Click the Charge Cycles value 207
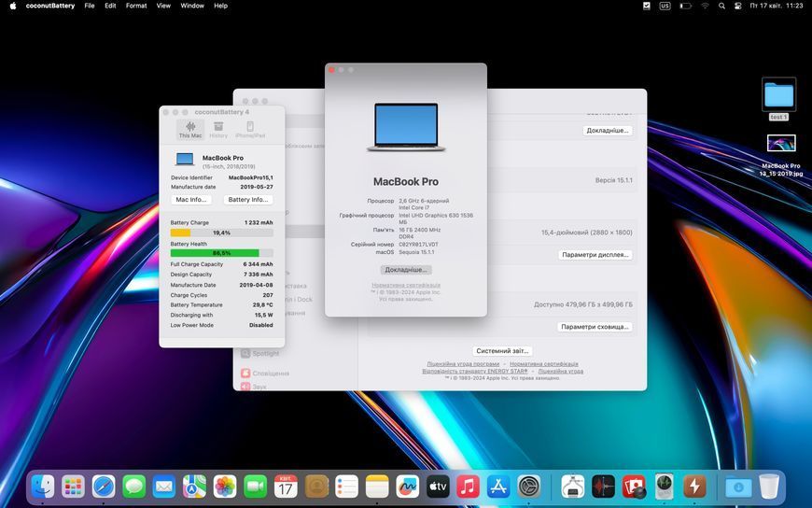The height and width of the screenshot is (508, 812). (x=267, y=295)
